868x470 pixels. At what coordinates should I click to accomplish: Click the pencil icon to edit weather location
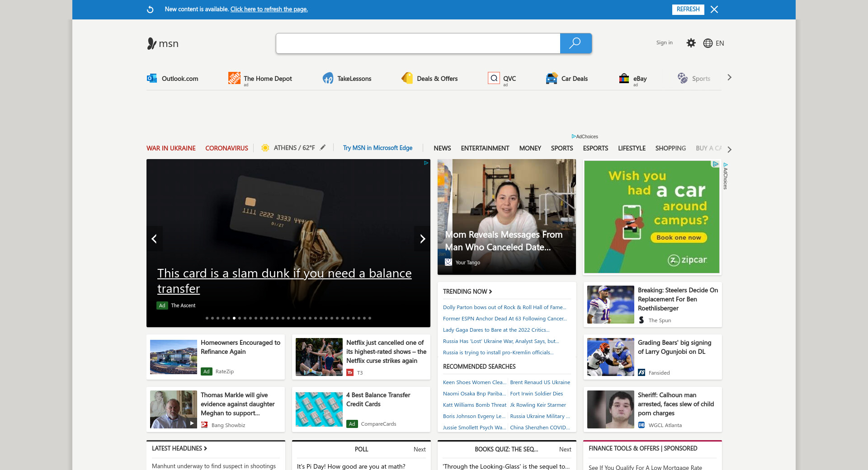coord(323,148)
